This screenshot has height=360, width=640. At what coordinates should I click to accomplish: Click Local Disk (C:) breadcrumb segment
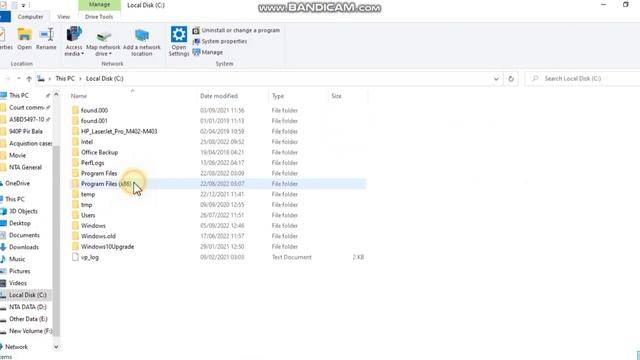coord(104,78)
